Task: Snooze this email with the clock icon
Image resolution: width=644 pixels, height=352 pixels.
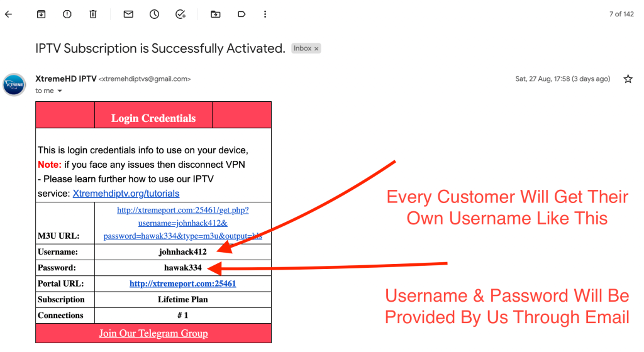Action: click(x=155, y=14)
